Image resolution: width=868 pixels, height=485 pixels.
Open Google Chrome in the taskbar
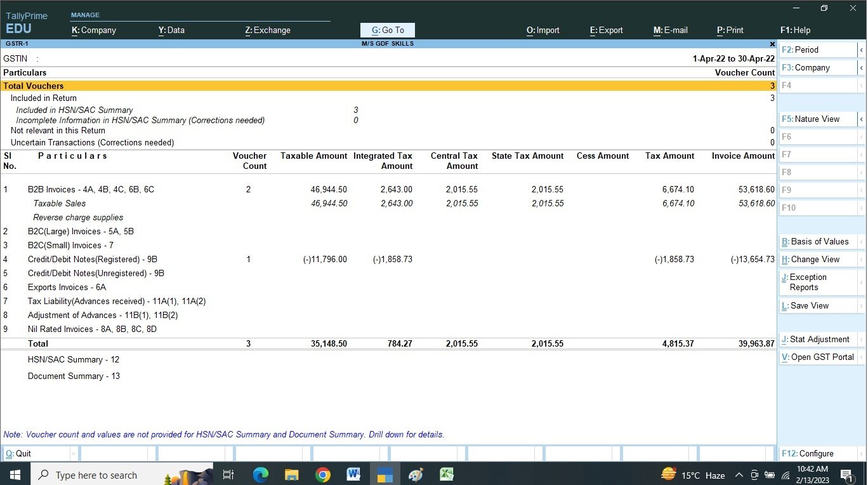point(322,474)
